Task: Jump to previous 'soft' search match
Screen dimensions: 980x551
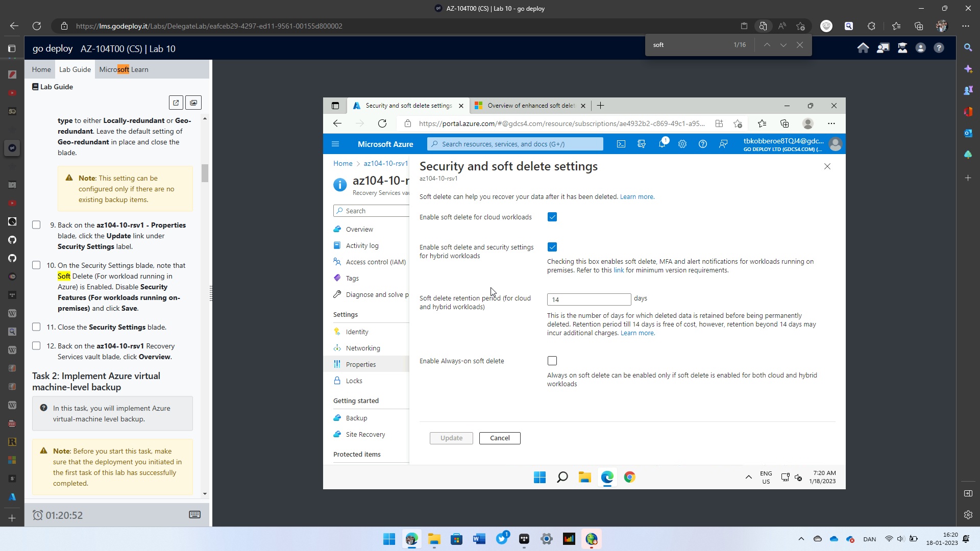Action: tap(767, 44)
